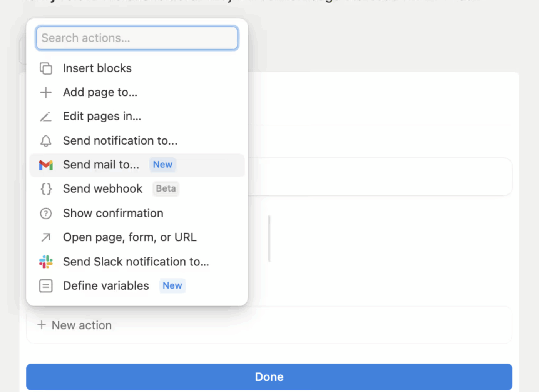Select Send webhook from the actions
The width and height of the screenshot is (539, 392).
tap(102, 189)
